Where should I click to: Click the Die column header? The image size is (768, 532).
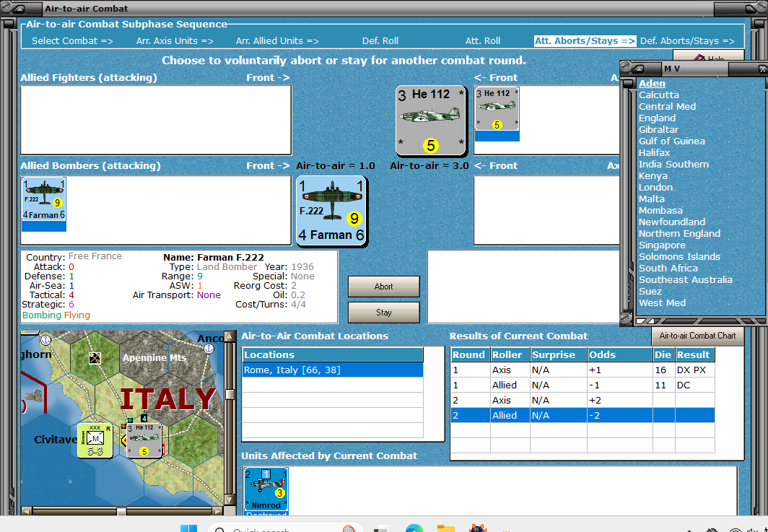tap(663, 354)
